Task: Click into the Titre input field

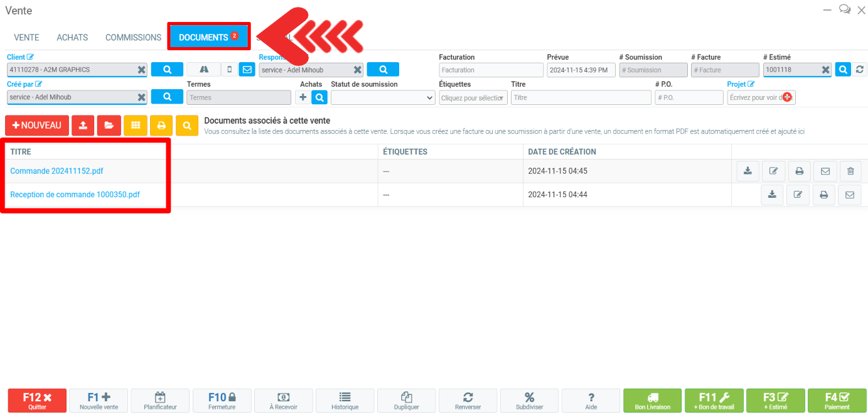Action: click(x=581, y=97)
